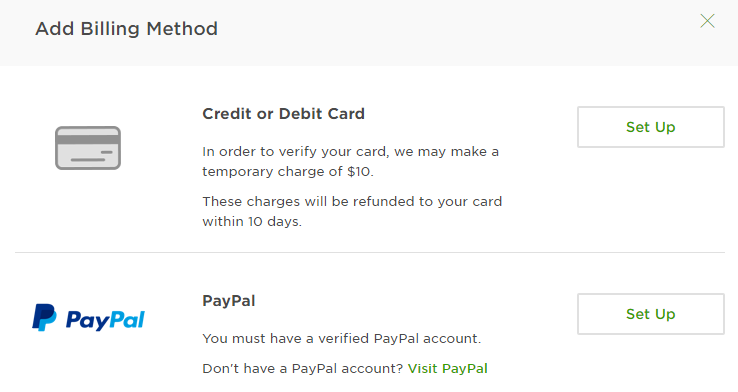Click the gray credit card icon

coord(88,148)
